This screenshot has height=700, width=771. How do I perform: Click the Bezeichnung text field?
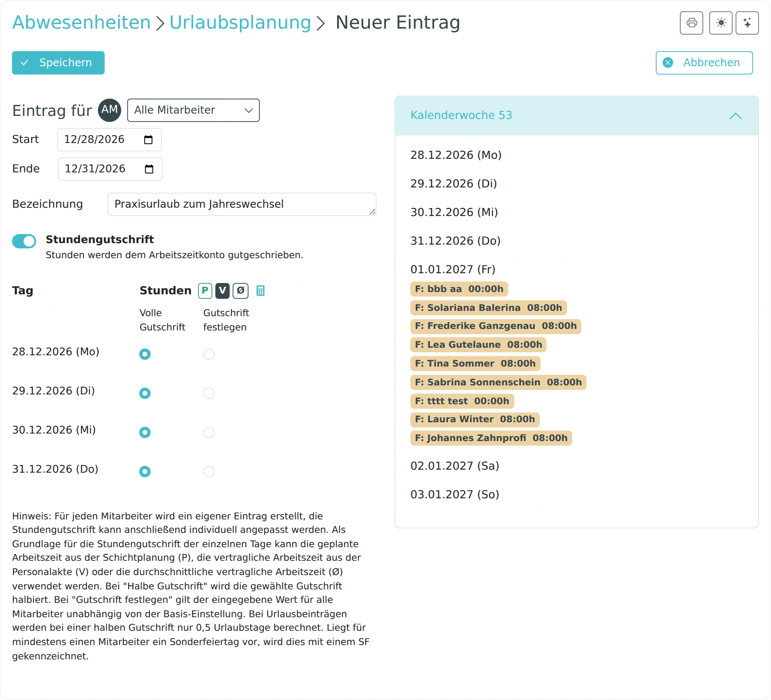click(242, 204)
